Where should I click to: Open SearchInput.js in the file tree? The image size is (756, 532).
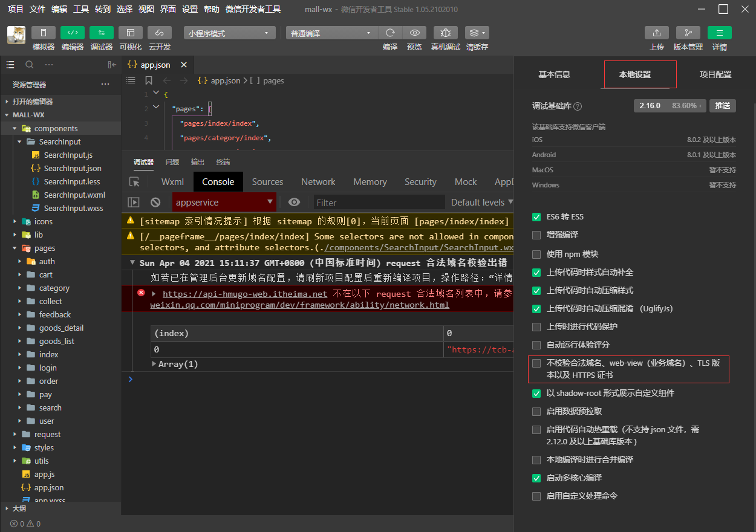click(x=68, y=155)
